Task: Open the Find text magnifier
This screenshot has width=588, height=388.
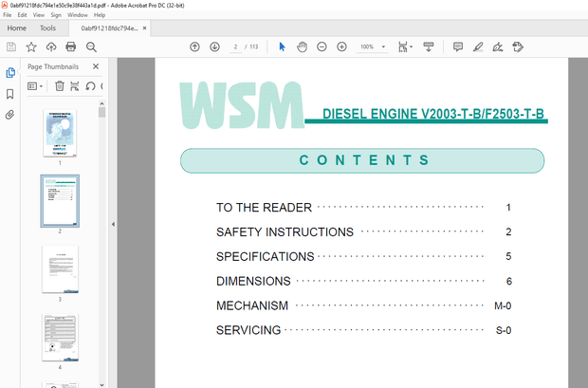Action: click(x=91, y=46)
